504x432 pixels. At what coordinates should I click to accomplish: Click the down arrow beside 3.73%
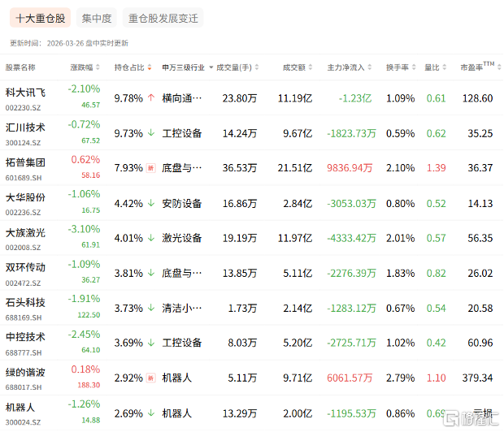[151, 308]
